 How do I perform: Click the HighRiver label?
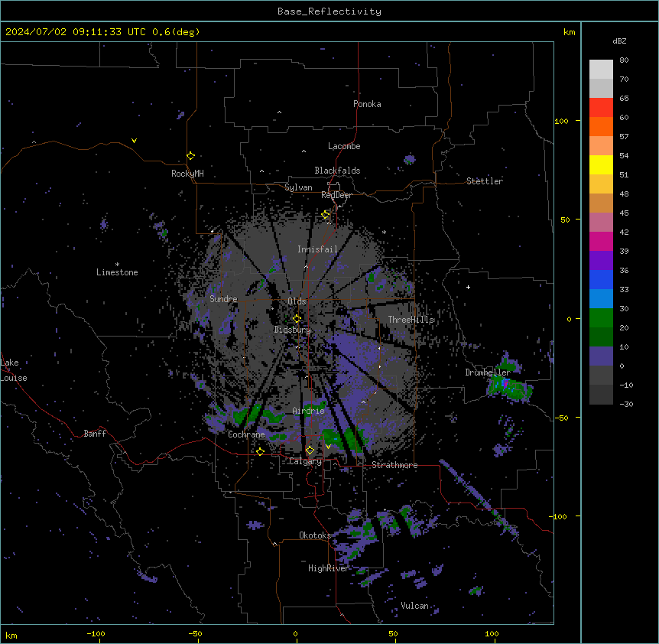329,568
